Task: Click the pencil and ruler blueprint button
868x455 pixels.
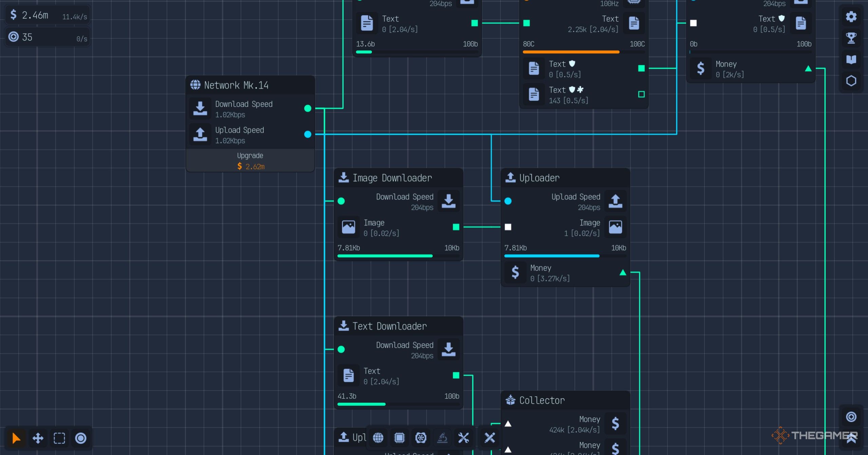Action: [x=490, y=438]
